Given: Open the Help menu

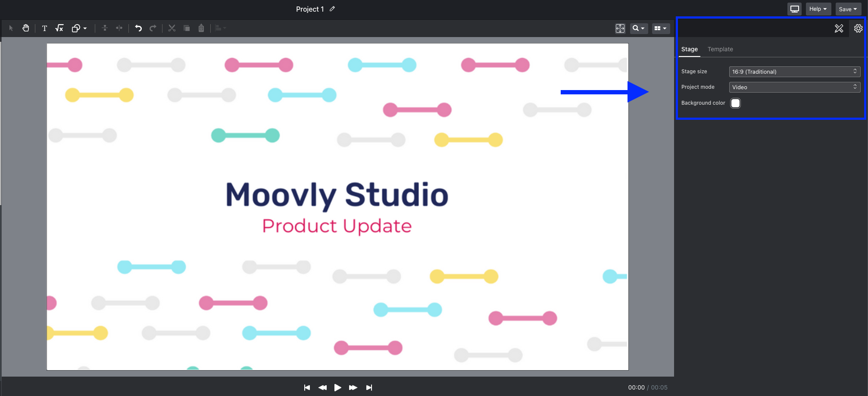Looking at the screenshot, I should (x=818, y=9).
